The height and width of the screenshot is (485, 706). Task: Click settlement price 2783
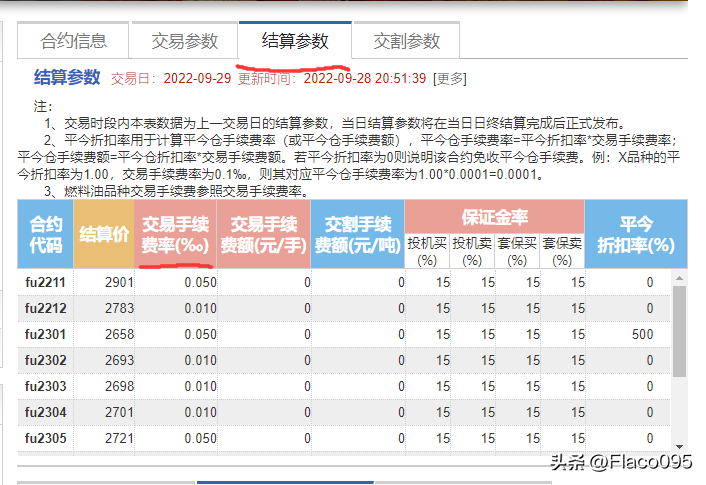(x=119, y=308)
